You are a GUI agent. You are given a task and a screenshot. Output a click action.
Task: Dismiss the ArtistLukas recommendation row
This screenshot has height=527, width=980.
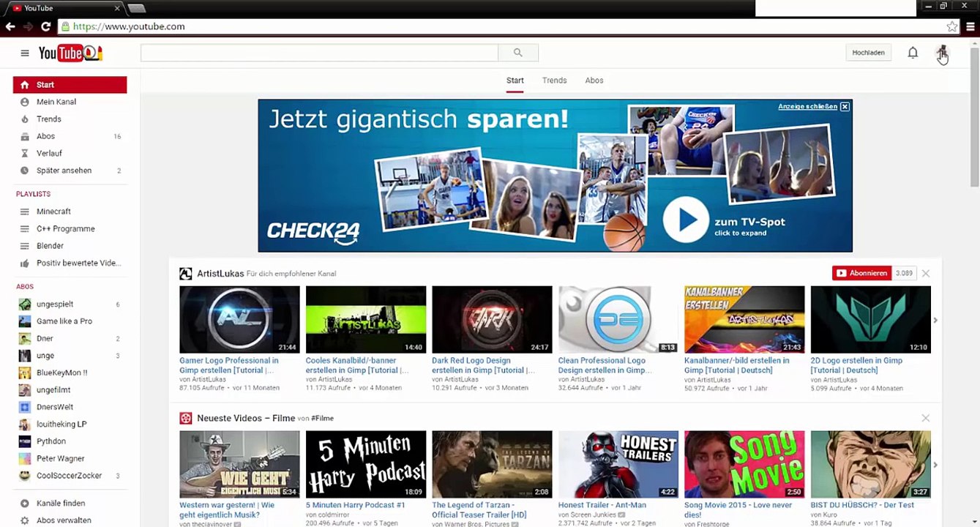click(926, 274)
